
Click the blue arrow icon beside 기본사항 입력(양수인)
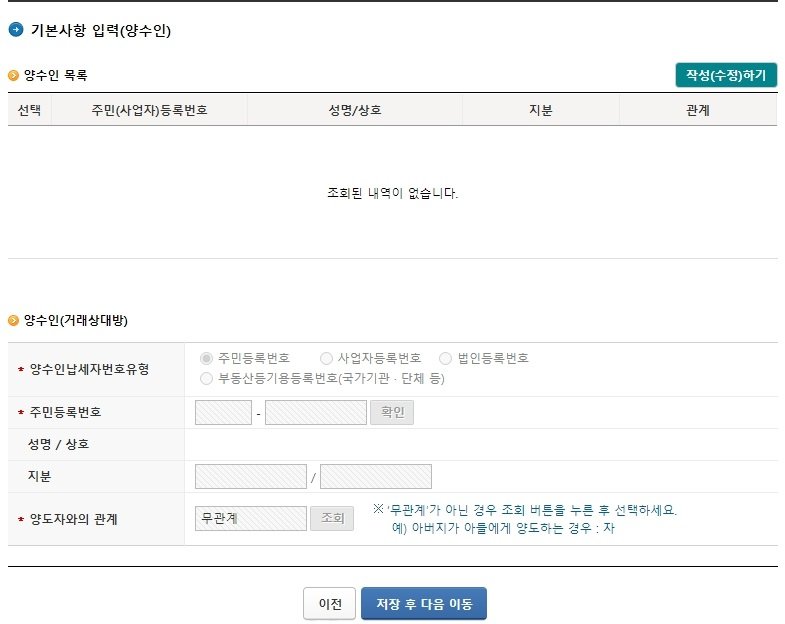16,30
